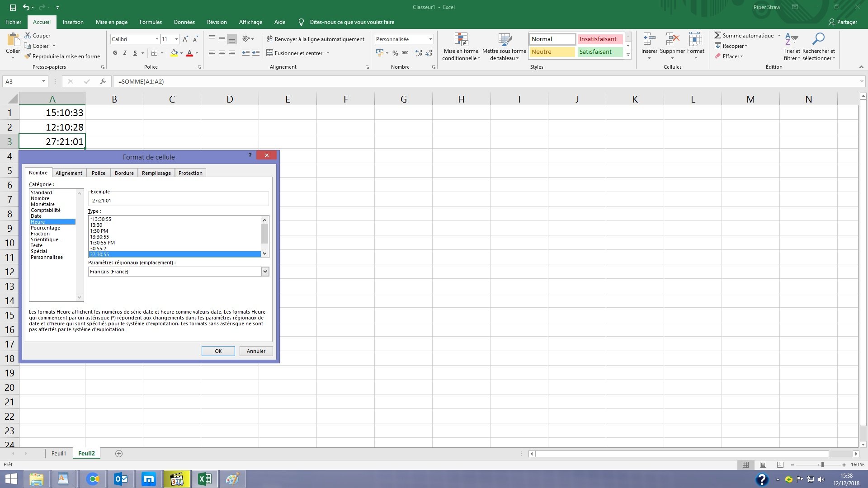Click increase indent icon
Viewport: 868px width, 488px height.
[x=256, y=53]
